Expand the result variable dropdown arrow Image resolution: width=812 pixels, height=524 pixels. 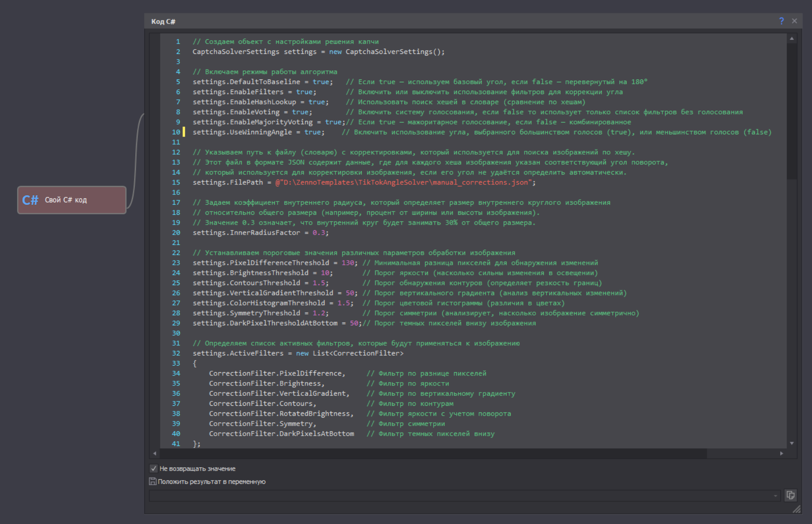click(776, 496)
